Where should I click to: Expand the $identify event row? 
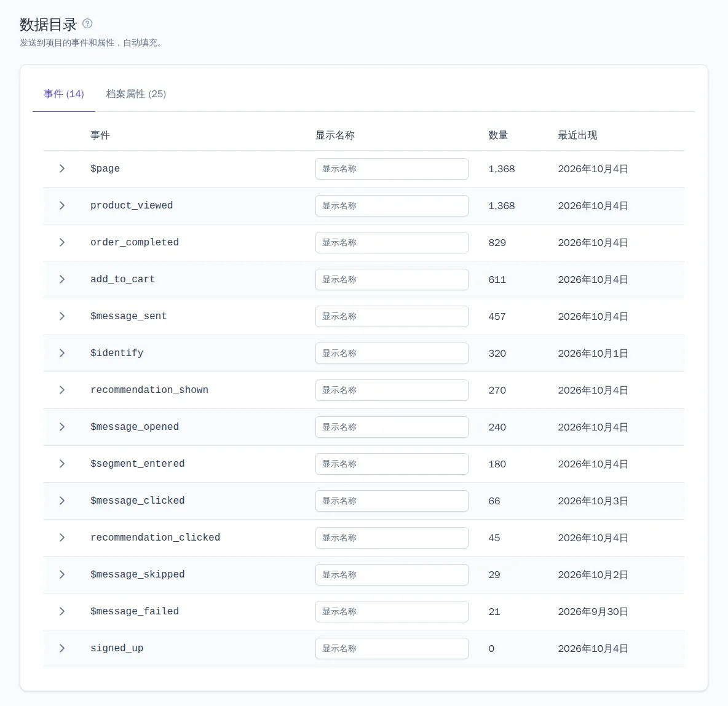coord(61,353)
